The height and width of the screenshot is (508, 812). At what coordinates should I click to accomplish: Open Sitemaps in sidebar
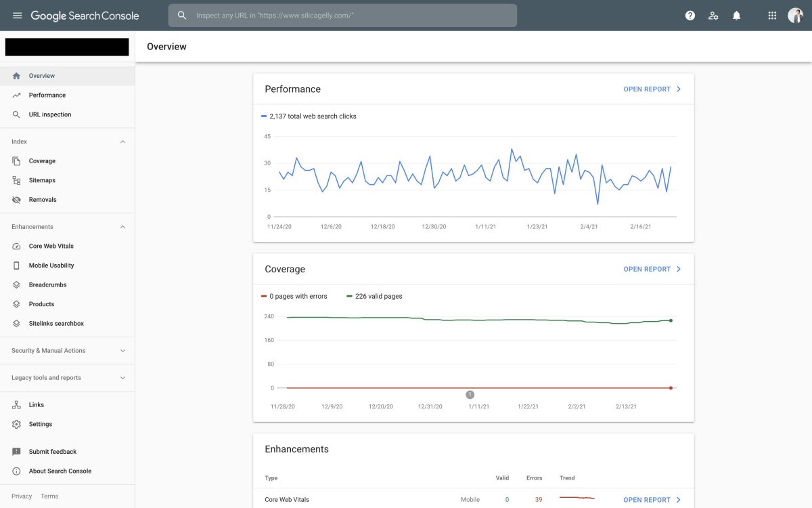point(68,180)
